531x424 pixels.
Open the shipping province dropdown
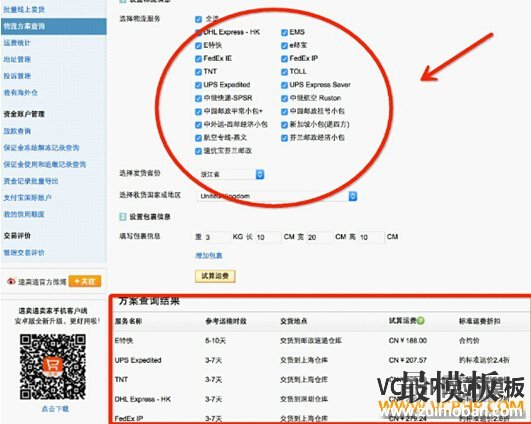[x=231, y=174]
